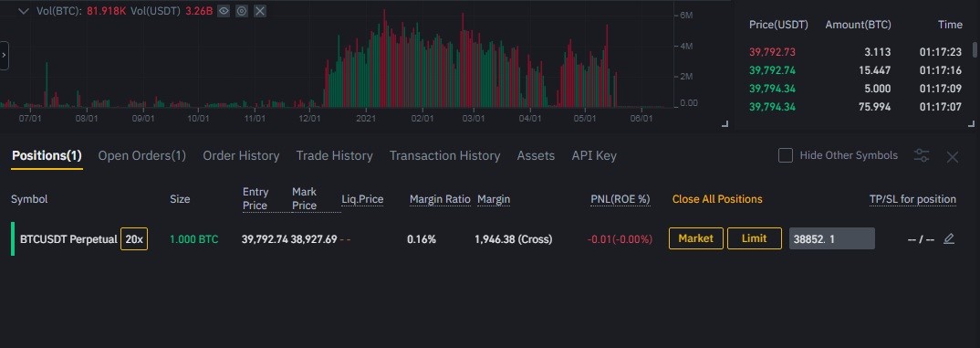Click the Margin Ratio column header

click(x=440, y=199)
